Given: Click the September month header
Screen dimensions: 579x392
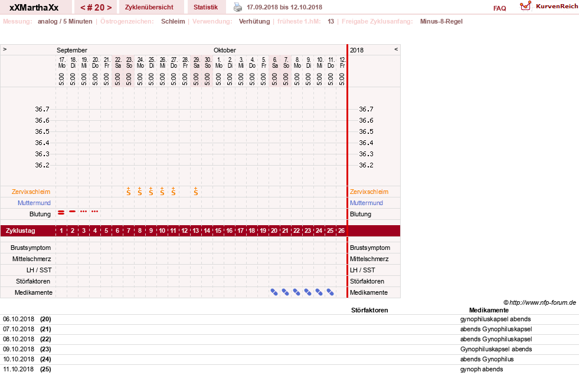Looking at the screenshot, I should (72, 50).
